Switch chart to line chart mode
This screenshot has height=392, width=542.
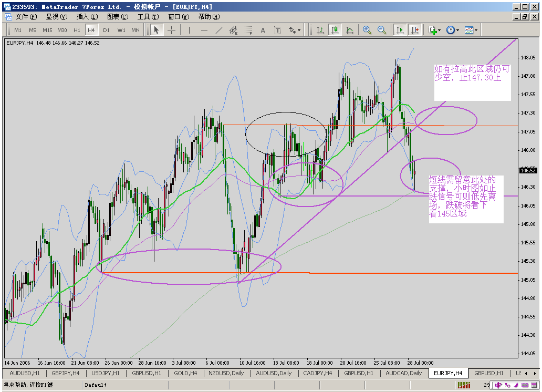(350, 30)
